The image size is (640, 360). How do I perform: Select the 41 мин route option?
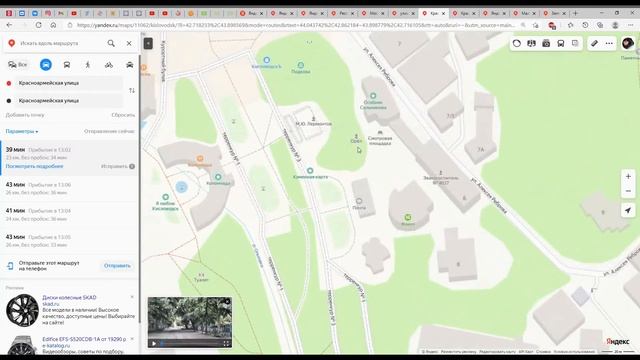tap(69, 215)
